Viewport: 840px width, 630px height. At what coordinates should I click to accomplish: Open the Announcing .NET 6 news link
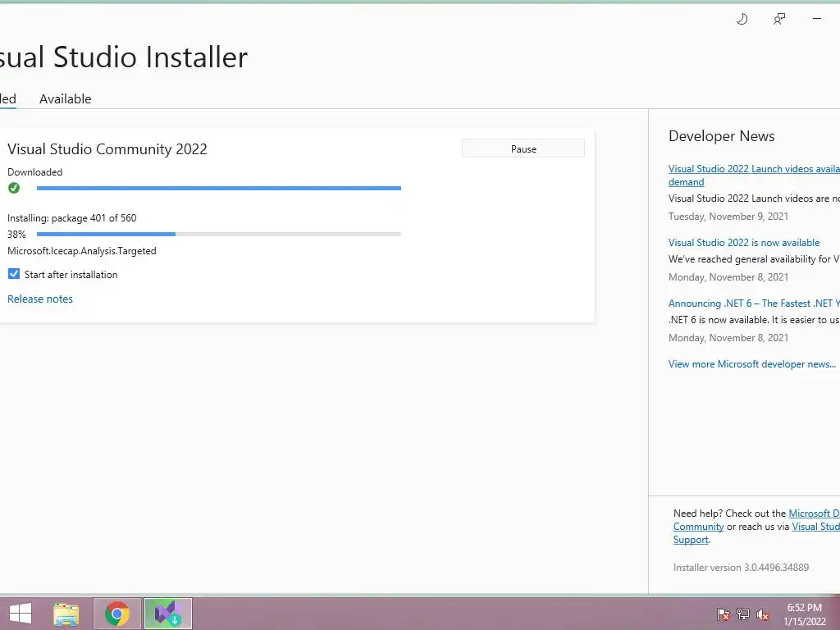pos(754,304)
